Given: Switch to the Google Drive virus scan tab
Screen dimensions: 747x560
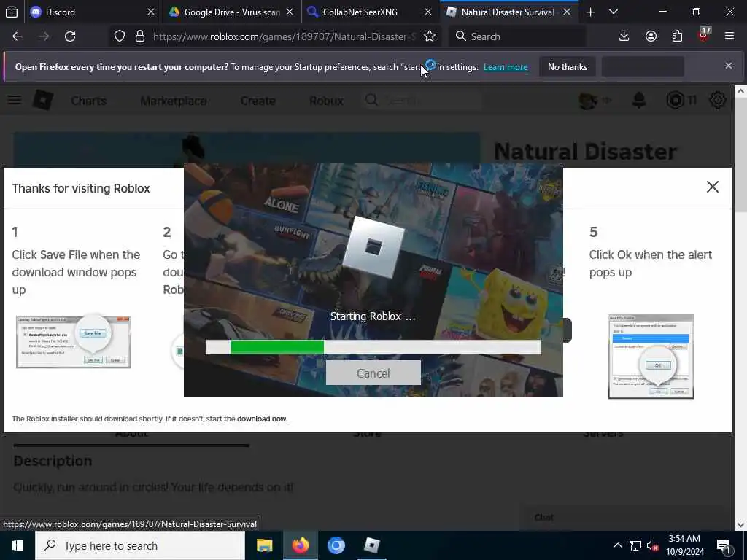Looking at the screenshot, I should (x=232, y=12).
